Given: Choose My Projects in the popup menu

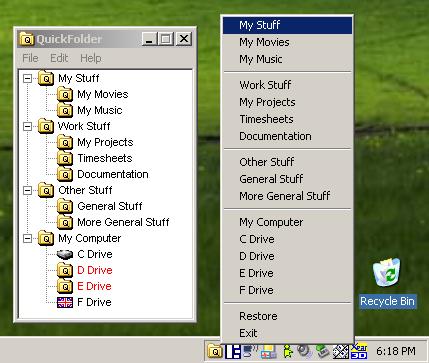Looking at the screenshot, I should click(287, 102).
